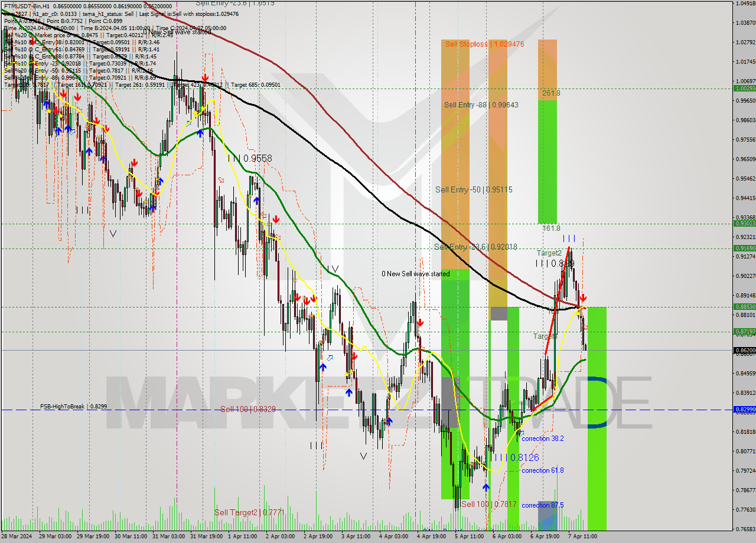
Task: Click the '28 Mar 2024' time axis label
Action: point(17,537)
